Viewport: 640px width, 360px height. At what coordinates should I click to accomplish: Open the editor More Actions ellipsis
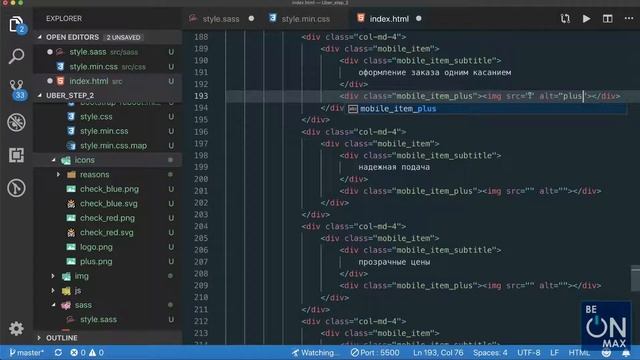[629, 18]
